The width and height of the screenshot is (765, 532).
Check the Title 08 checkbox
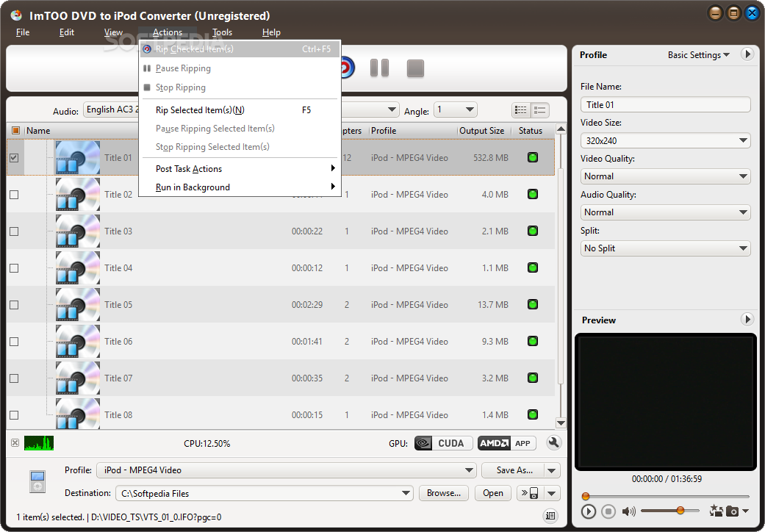pyautogui.click(x=14, y=415)
